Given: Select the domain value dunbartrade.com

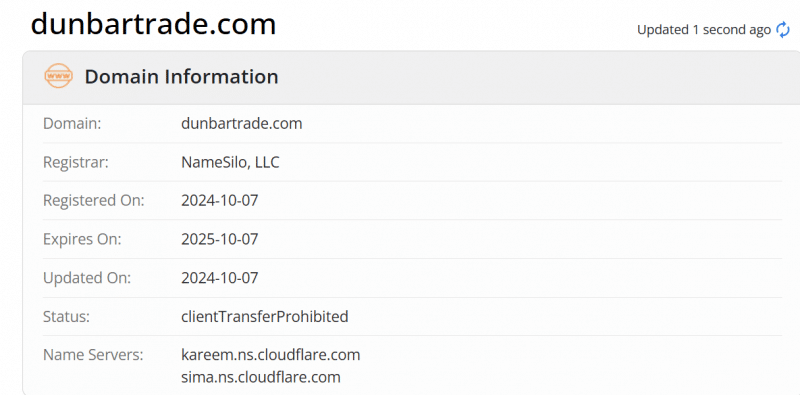Looking at the screenshot, I should click(241, 124).
